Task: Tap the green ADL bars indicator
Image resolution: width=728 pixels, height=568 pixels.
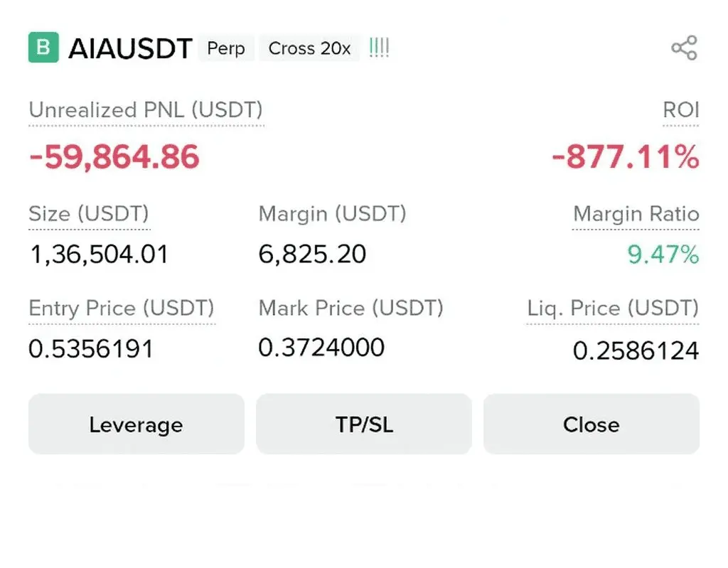Action: point(379,48)
